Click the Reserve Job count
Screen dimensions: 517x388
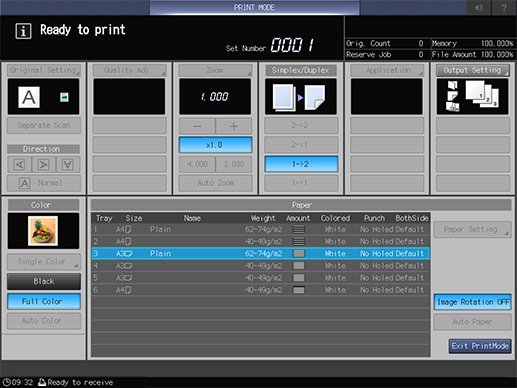[421, 55]
